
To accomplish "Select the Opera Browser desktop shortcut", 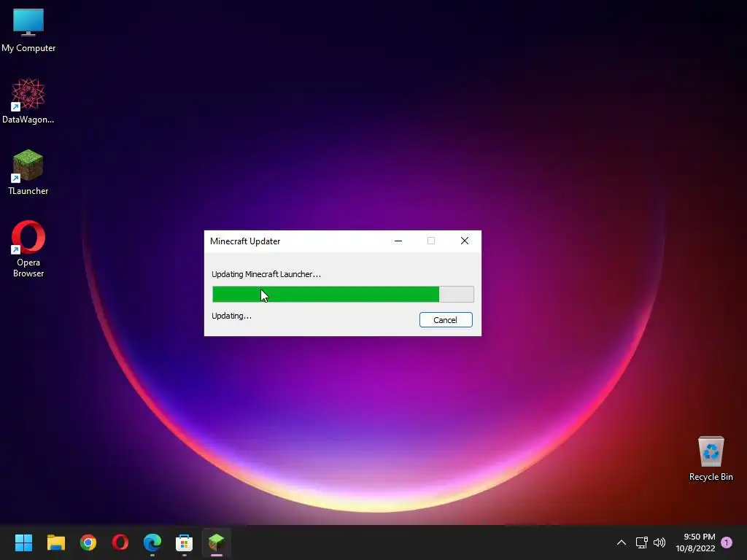I will click(x=28, y=249).
